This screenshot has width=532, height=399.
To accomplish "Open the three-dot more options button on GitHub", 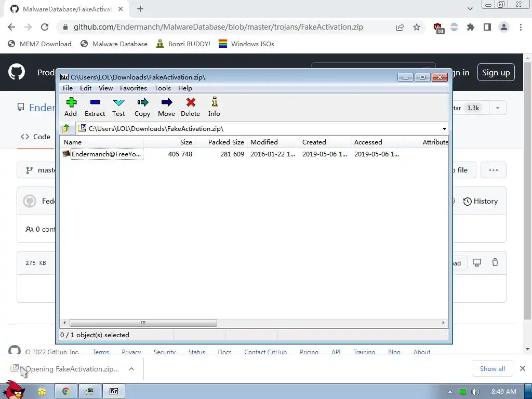I will (x=494, y=170).
